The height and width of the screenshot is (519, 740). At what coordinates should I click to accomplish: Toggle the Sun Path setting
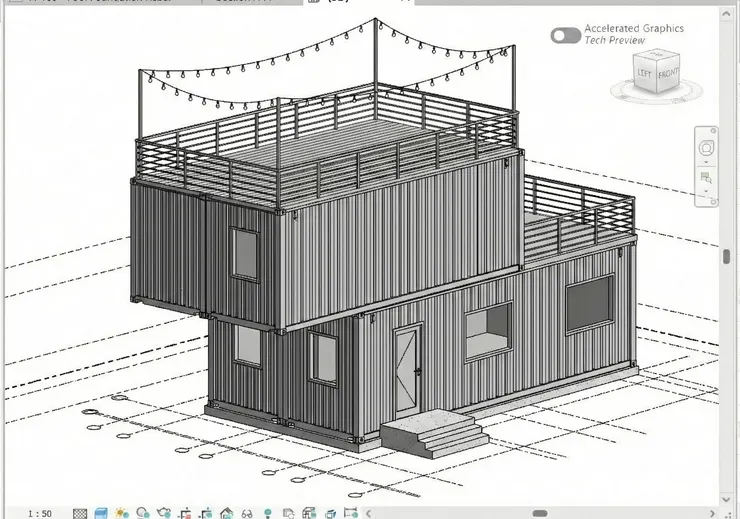click(121, 513)
